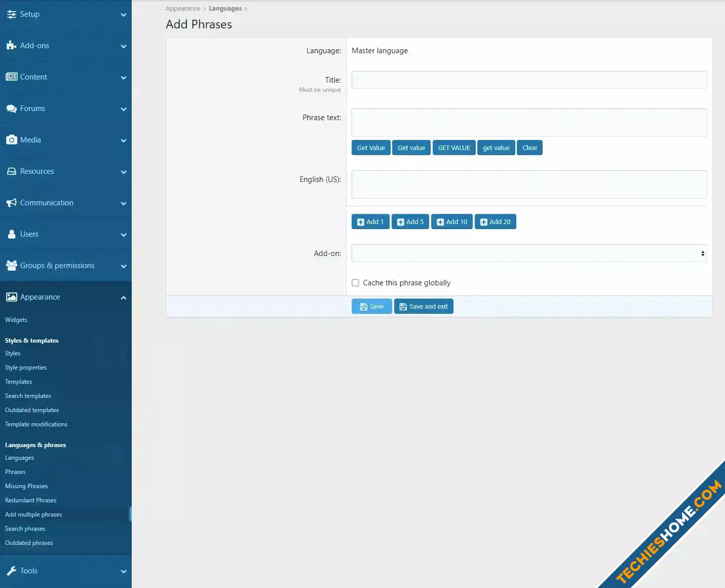
Task: Select Add multiple phrases entry
Action: coord(33,514)
